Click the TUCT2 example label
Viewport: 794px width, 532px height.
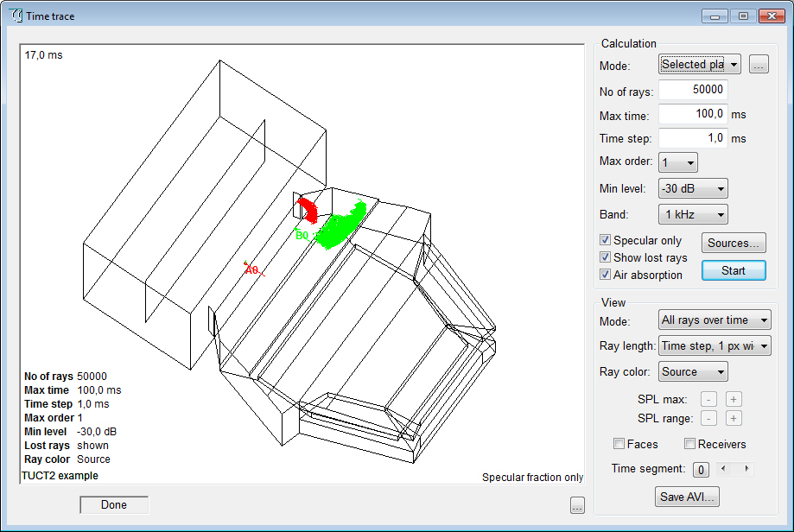click(60, 476)
